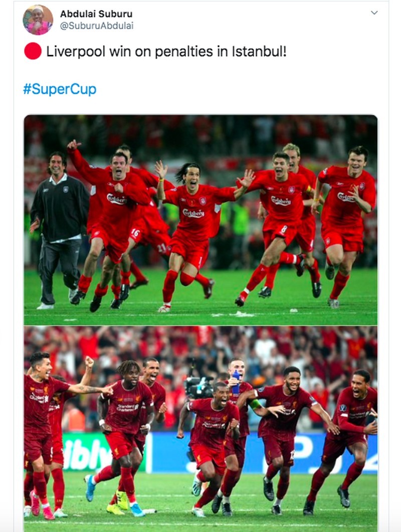Screen dimensions: 401x532
Task: Click the red circle emoji
Action: 33,51
